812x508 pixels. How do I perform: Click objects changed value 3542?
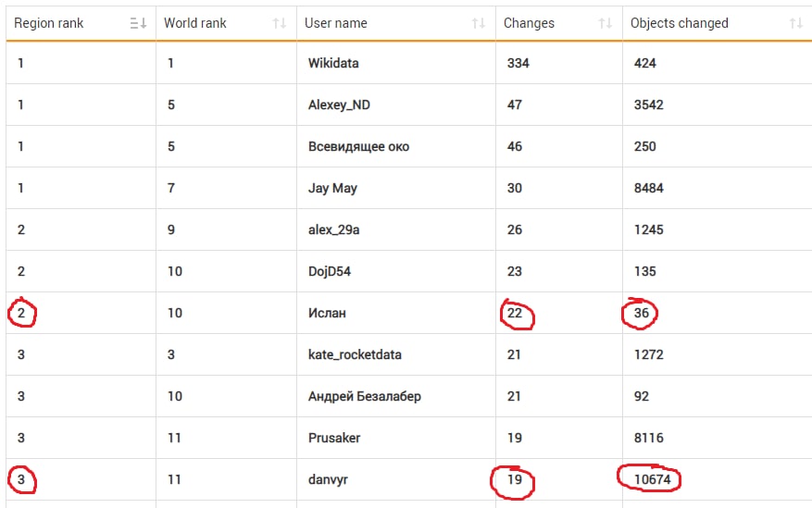[649, 105]
